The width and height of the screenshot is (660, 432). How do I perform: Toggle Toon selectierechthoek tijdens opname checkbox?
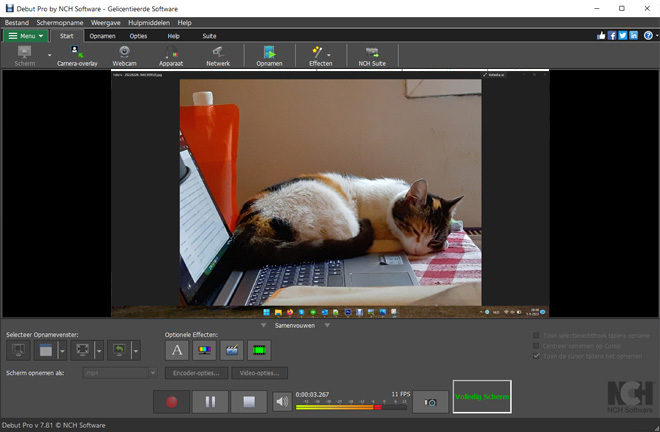click(536, 336)
